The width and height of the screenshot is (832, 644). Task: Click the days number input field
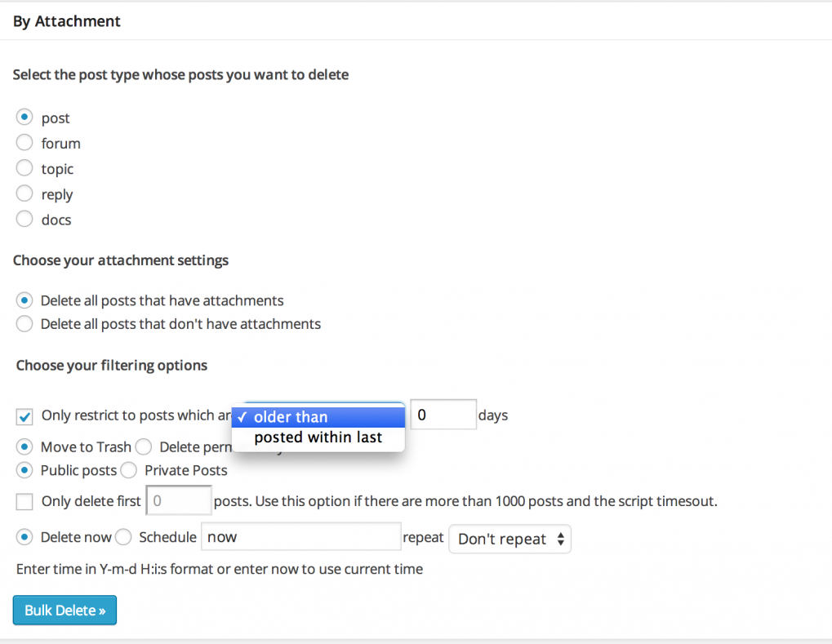pos(443,415)
